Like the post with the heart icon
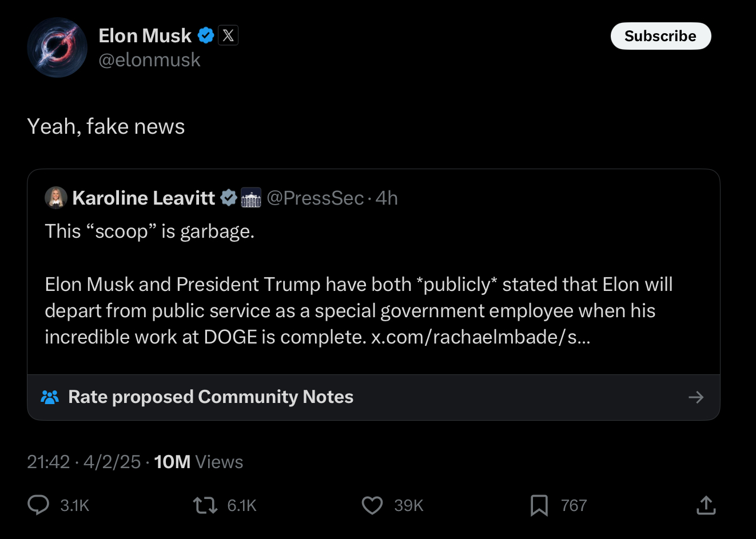Image resolution: width=756 pixels, height=539 pixels. click(372, 505)
